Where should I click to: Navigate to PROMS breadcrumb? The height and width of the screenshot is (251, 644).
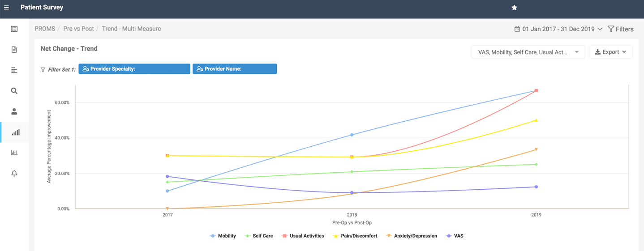point(45,29)
